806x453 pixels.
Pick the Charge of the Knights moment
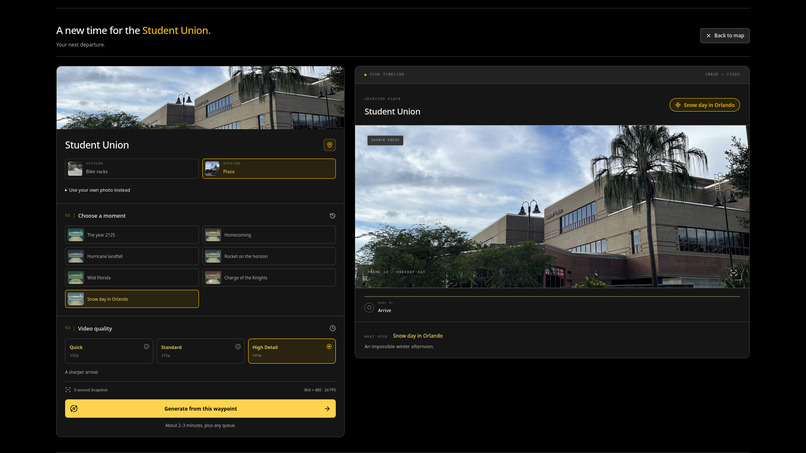(269, 278)
